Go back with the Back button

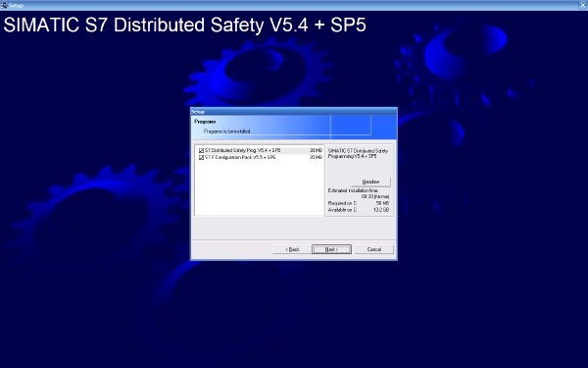(292, 249)
